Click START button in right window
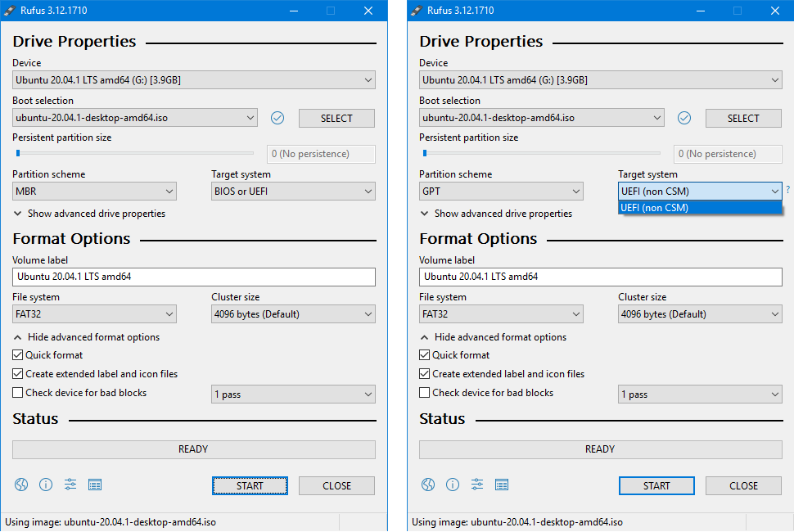The height and width of the screenshot is (532, 794). pyautogui.click(x=656, y=485)
